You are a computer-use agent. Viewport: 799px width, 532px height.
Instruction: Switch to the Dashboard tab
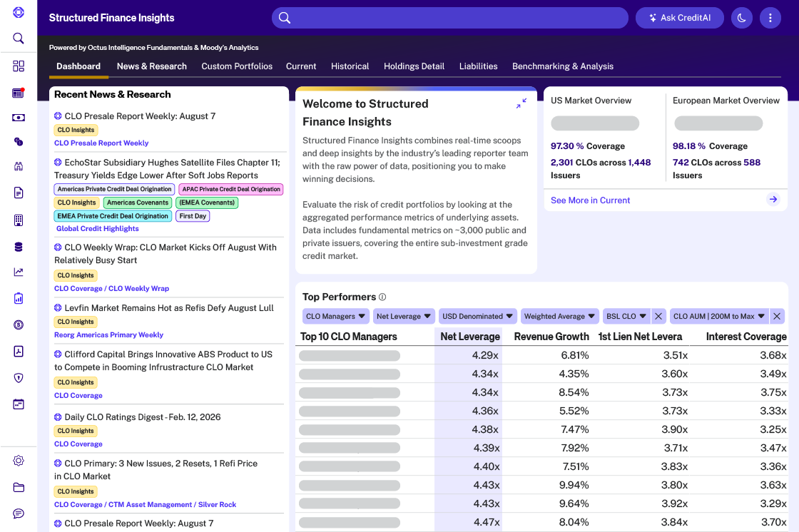pos(78,66)
